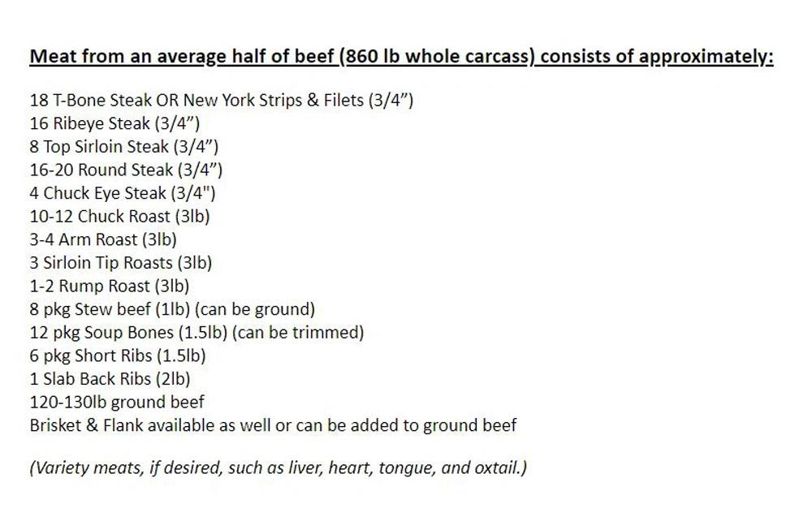
Task: Select the 16 Ribeye Steak line
Action: (x=114, y=124)
